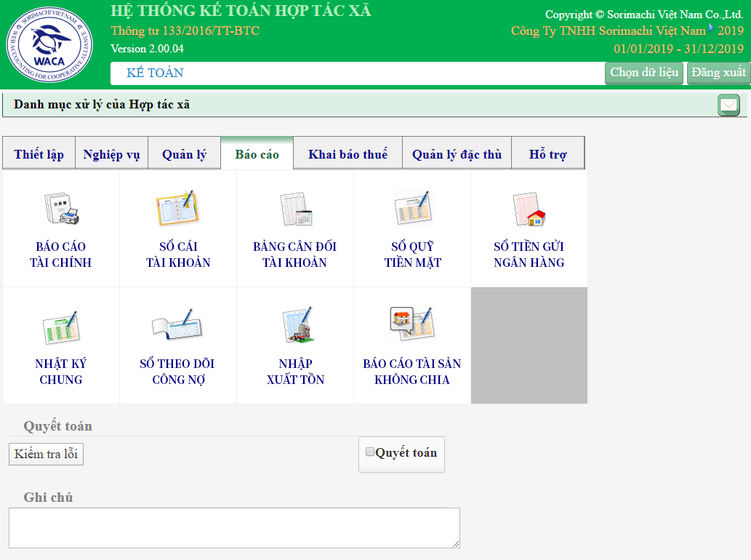Open the Hỗ trợ tab

tap(548, 153)
